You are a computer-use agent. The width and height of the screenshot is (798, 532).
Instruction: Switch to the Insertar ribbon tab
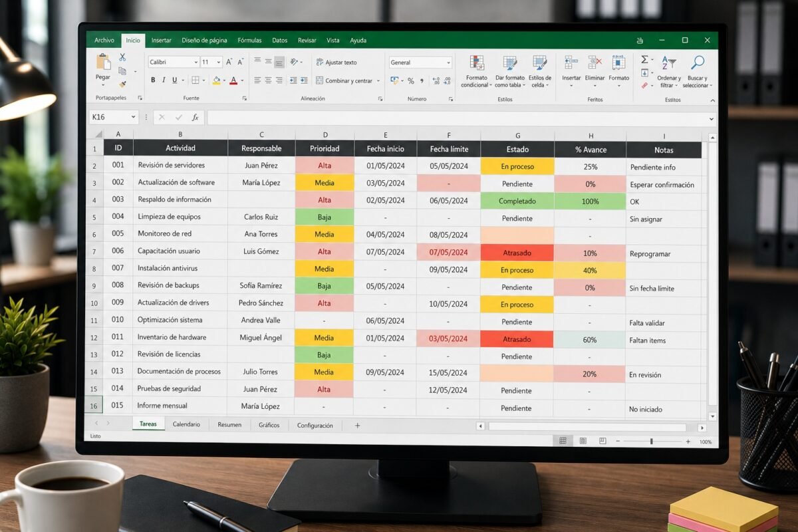(x=161, y=41)
